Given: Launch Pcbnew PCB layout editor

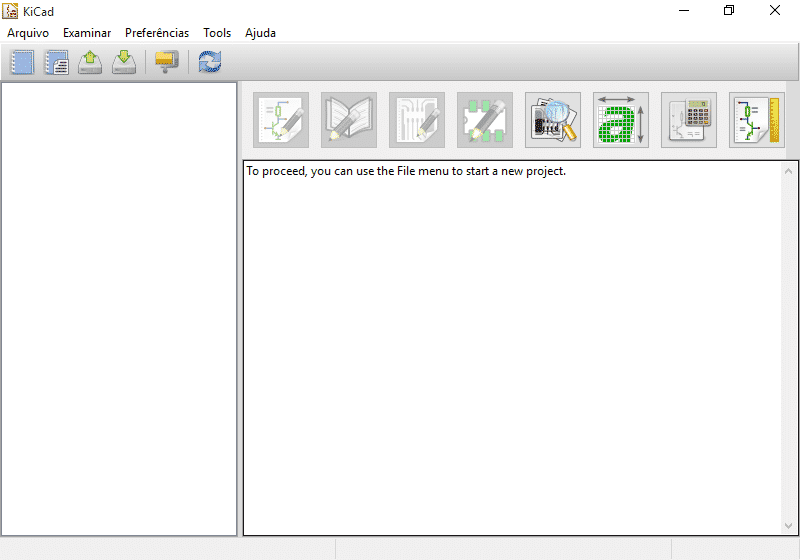Looking at the screenshot, I should tap(417, 120).
